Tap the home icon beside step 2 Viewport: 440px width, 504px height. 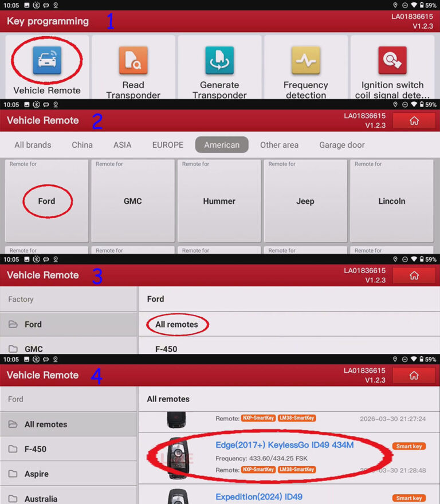coord(414,120)
